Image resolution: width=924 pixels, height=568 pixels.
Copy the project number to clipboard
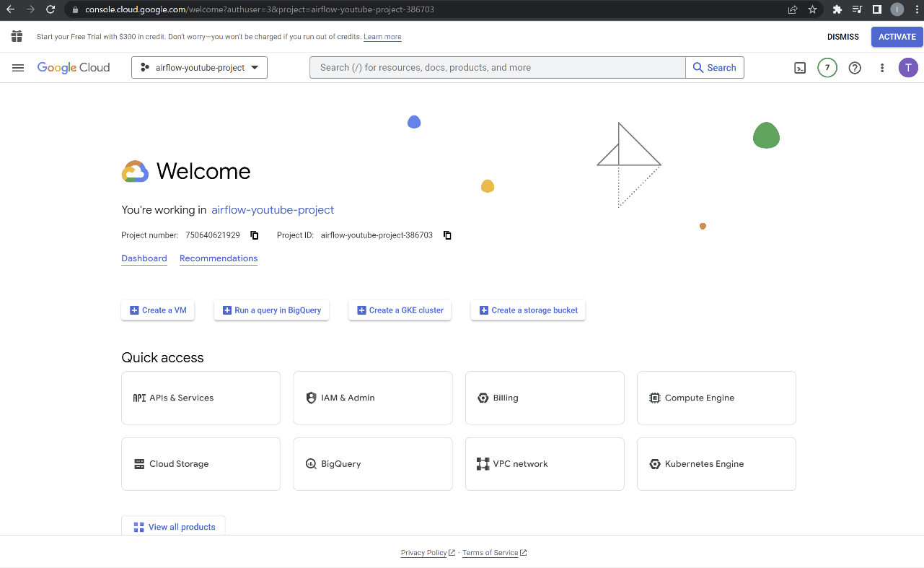coord(254,235)
